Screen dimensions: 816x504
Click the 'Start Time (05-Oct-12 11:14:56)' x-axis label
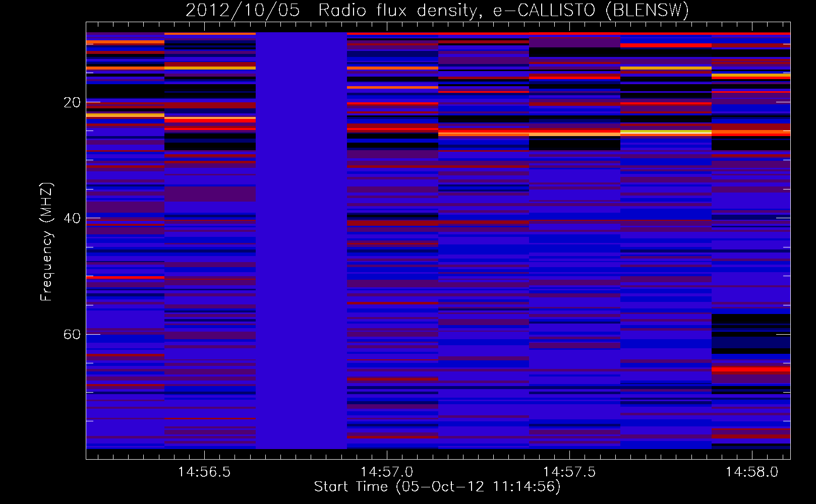[x=437, y=487]
